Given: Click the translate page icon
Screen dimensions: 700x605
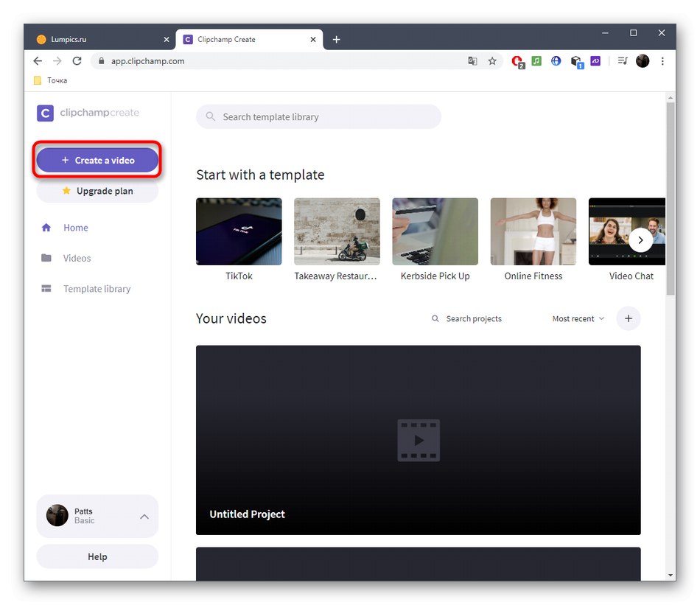Looking at the screenshot, I should 472,61.
